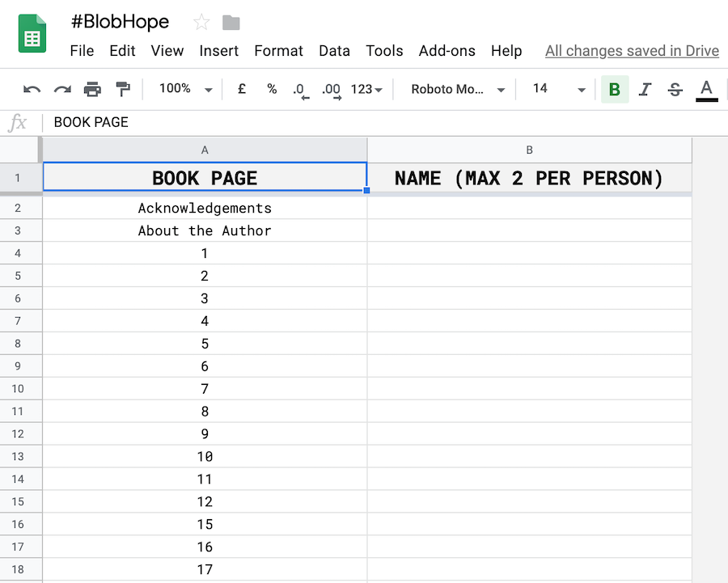Image resolution: width=728 pixels, height=583 pixels.
Task: Click the redo arrow icon
Action: (62, 89)
